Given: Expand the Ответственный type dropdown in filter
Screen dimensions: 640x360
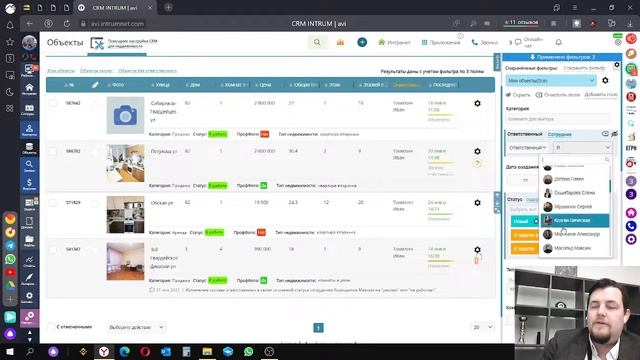Looking at the screenshot, I should pos(527,147).
